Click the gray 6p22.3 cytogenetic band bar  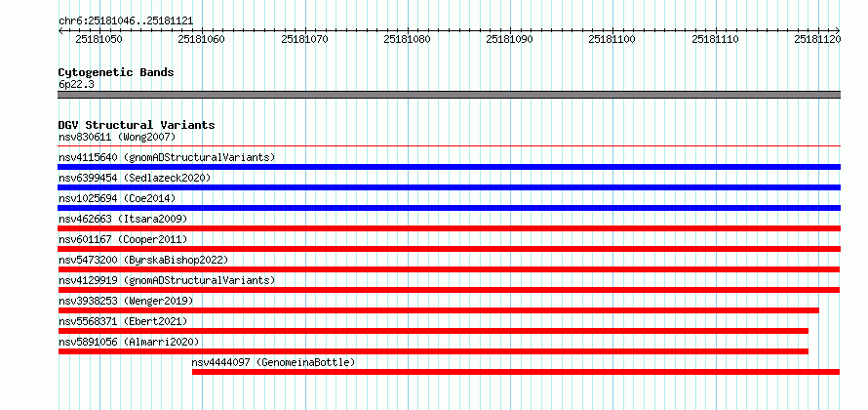click(450, 95)
